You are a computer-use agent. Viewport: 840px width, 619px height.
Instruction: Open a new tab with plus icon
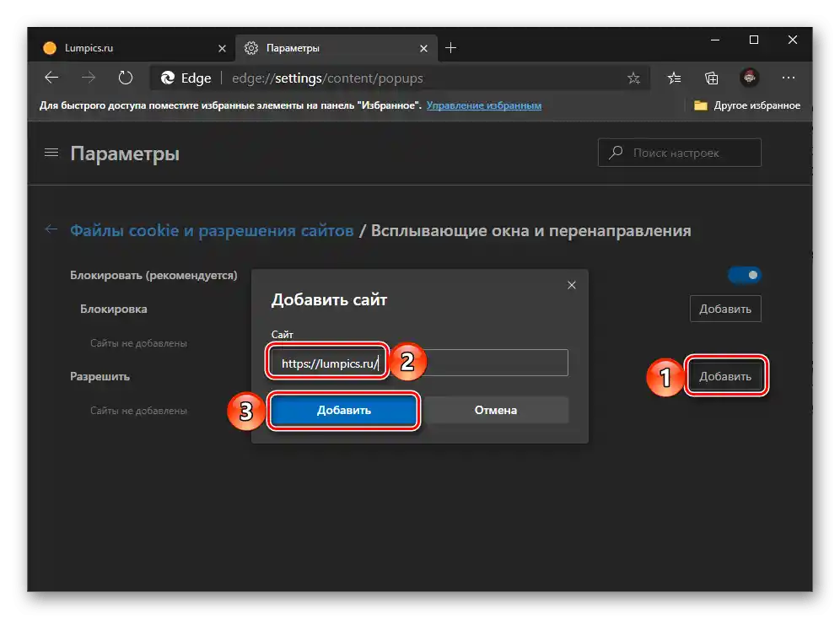click(x=451, y=48)
